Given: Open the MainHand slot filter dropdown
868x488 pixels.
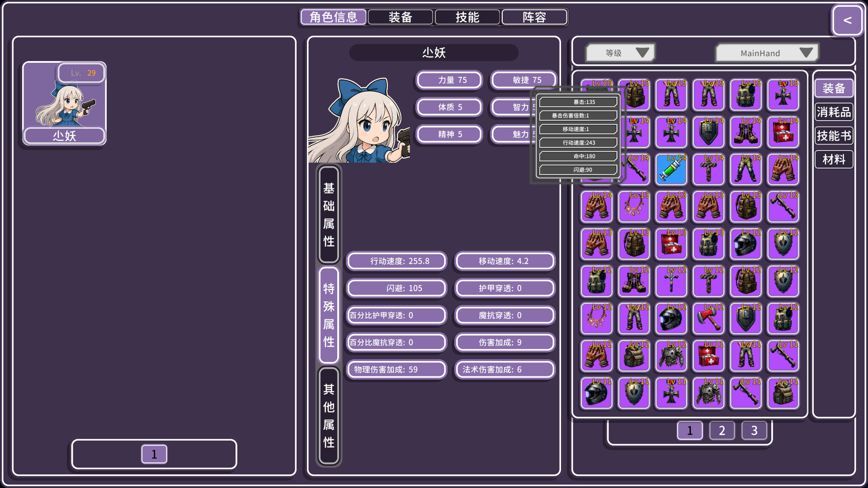Looking at the screenshot, I should point(766,53).
